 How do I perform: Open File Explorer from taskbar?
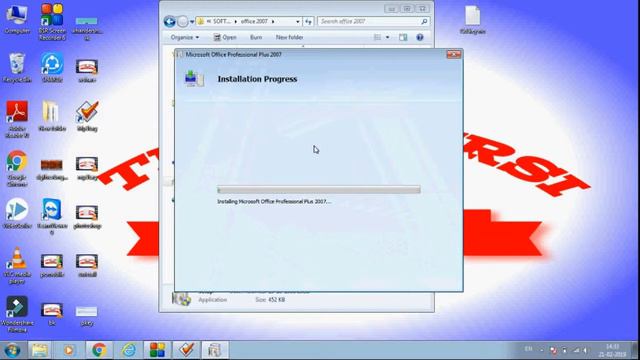coord(40,350)
